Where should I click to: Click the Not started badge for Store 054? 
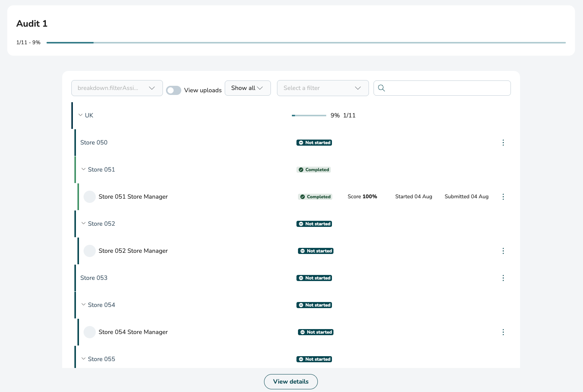[314, 305]
